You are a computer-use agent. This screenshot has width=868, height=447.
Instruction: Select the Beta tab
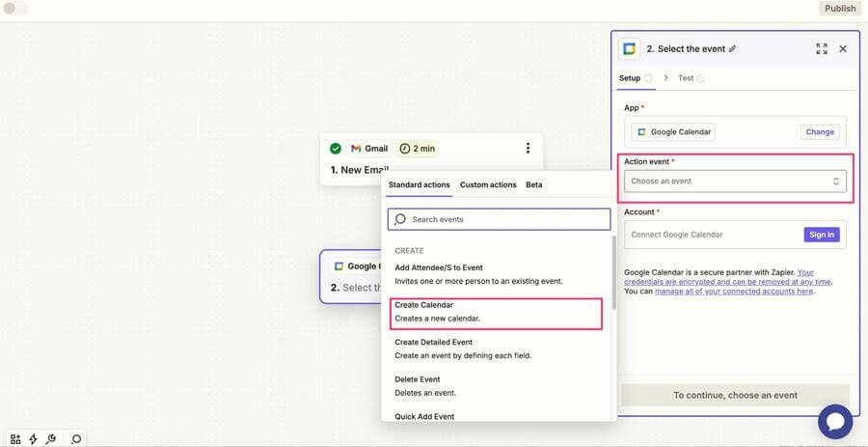click(x=534, y=185)
